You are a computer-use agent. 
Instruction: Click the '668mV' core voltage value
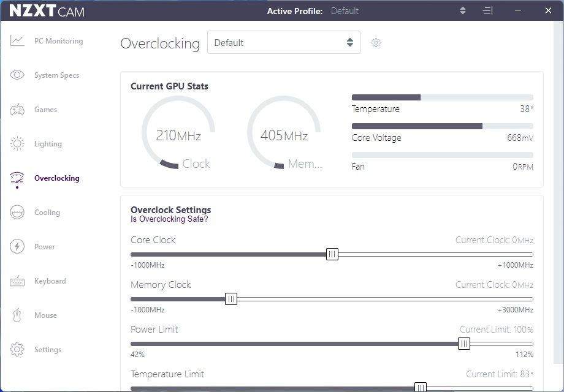[520, 138]
